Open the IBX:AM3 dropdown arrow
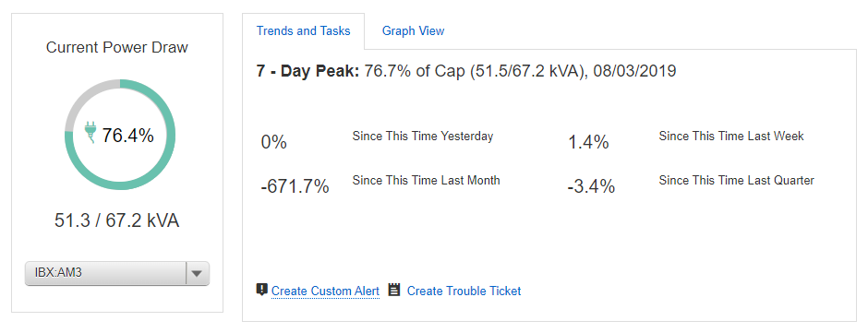The height and width of the screenshot is (333, 868). (198, 273)
